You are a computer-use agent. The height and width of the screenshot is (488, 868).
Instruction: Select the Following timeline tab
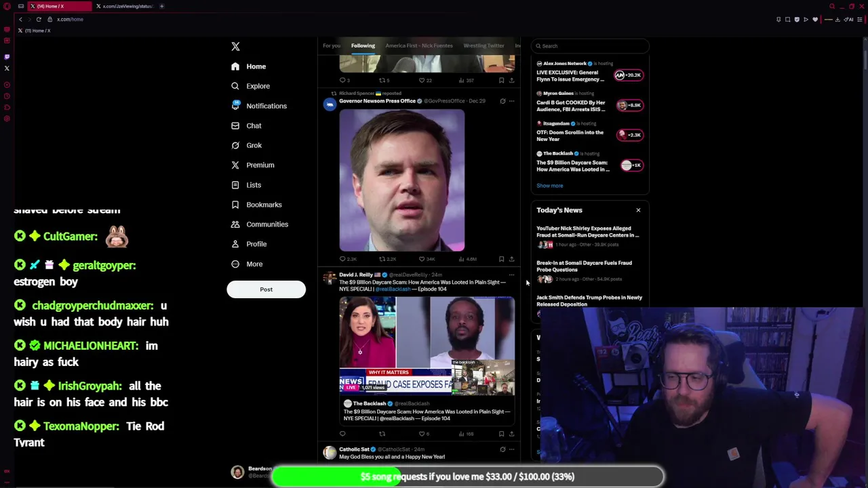(x=363, y=45)
